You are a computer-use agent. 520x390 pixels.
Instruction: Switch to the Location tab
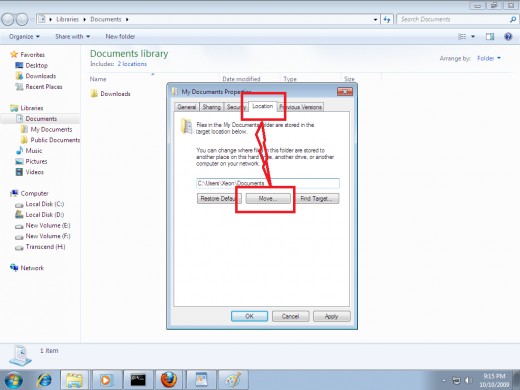(263, 106)
